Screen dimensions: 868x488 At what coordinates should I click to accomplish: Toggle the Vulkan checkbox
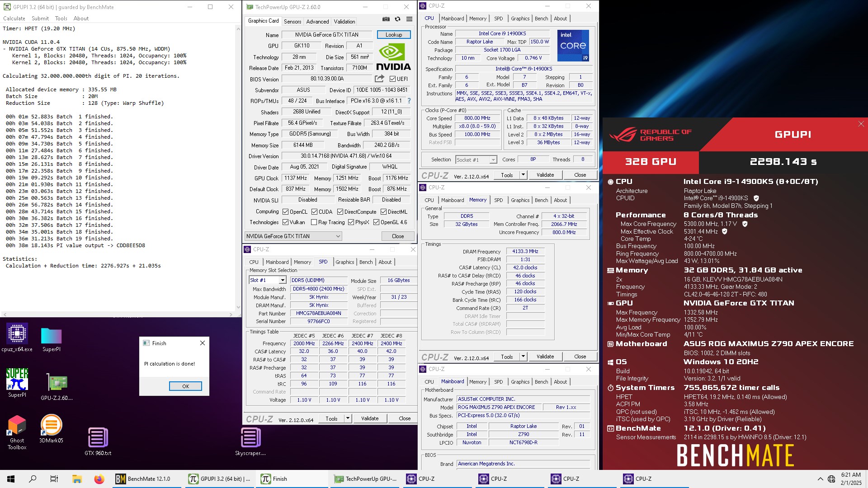coord(285,222)
